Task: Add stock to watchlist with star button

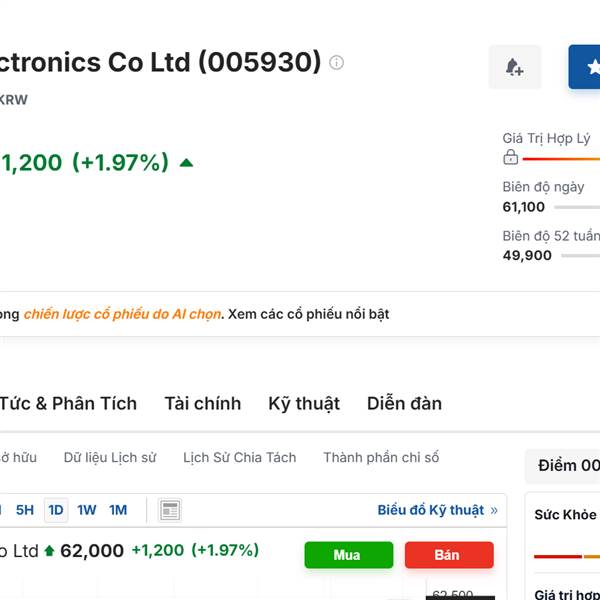Action: [584, 67]
